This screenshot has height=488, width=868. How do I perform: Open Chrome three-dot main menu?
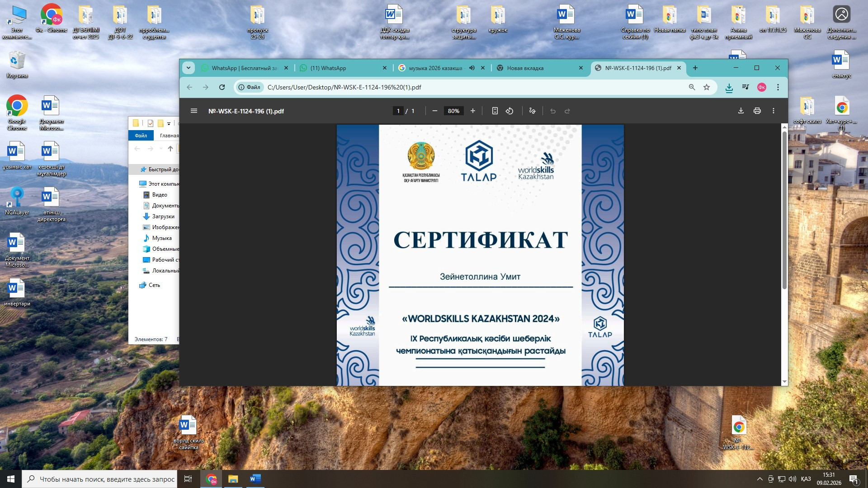click(778, 87)
